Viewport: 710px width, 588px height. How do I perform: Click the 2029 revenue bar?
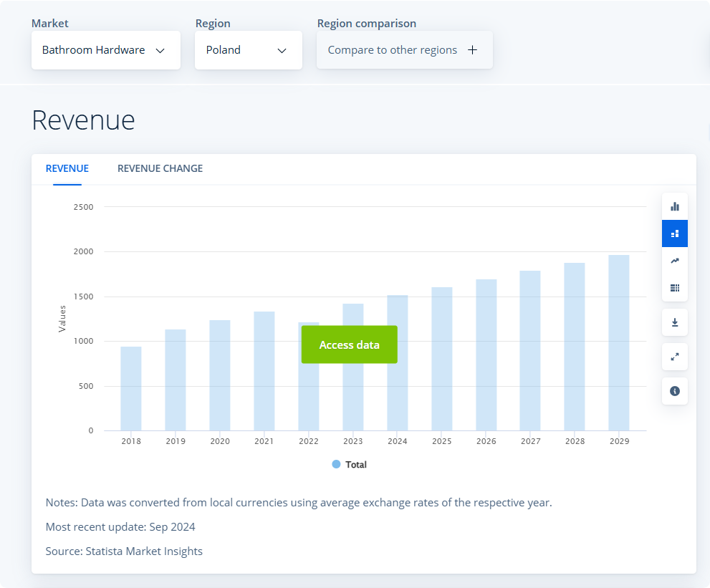pos(618,343)
